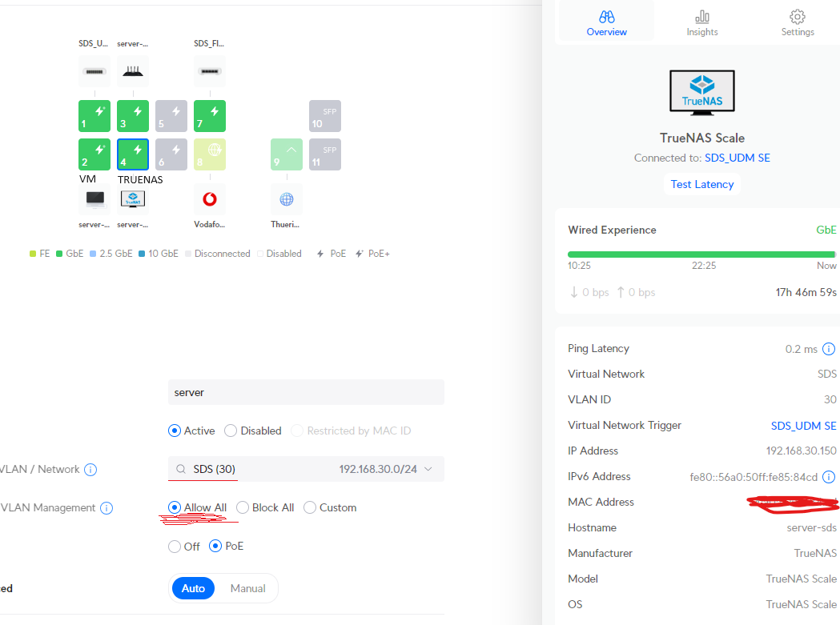The height and width of the screenshot is (625, 840).
Task: Select SFP port 10
Action: pyautogui.click(x=325, y=116)
